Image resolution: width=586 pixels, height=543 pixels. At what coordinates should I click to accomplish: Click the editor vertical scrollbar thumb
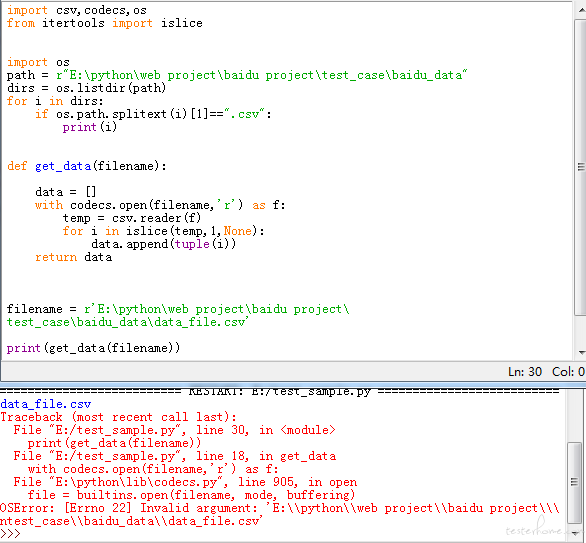(x=581, y=167)
